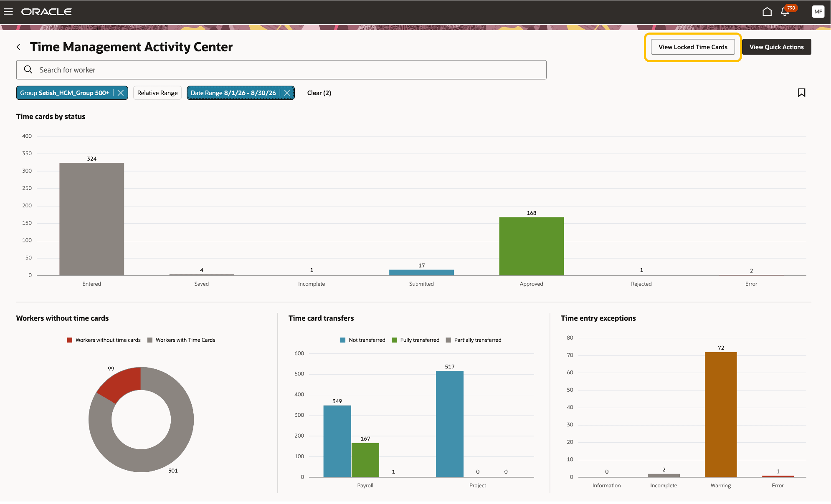Remove the Date Range filter chip
Screen dimensions: 831x504
(287, 93)
